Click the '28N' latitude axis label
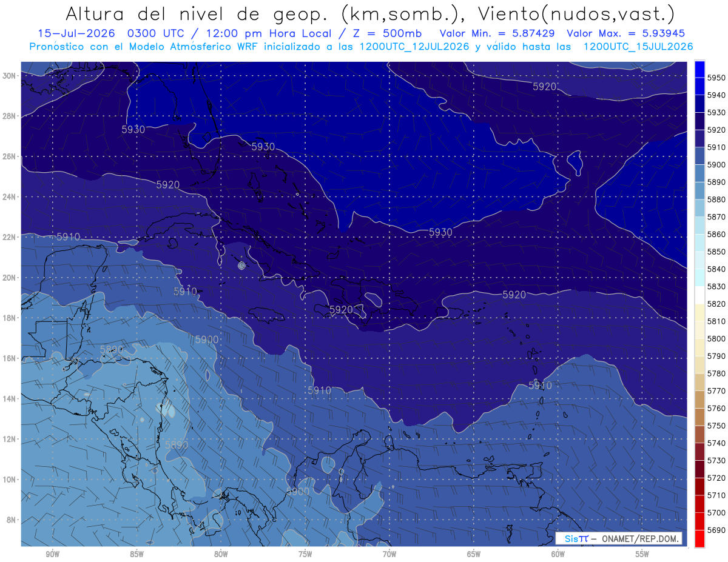Screen dimensions: 728x562 click(x=10, y=116)
